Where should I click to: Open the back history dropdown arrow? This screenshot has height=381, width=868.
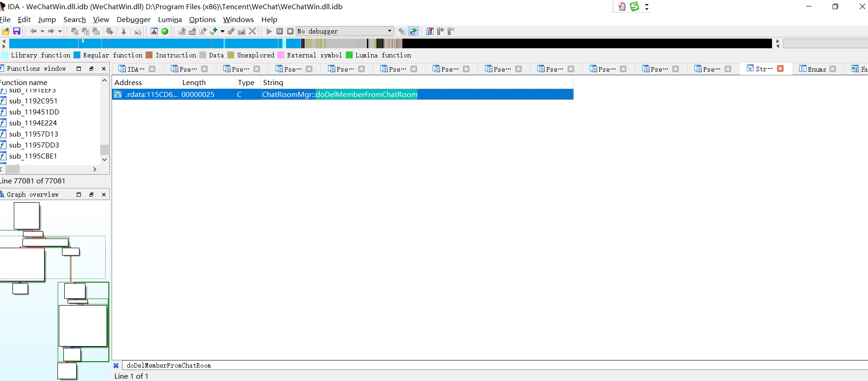[42, 31]
